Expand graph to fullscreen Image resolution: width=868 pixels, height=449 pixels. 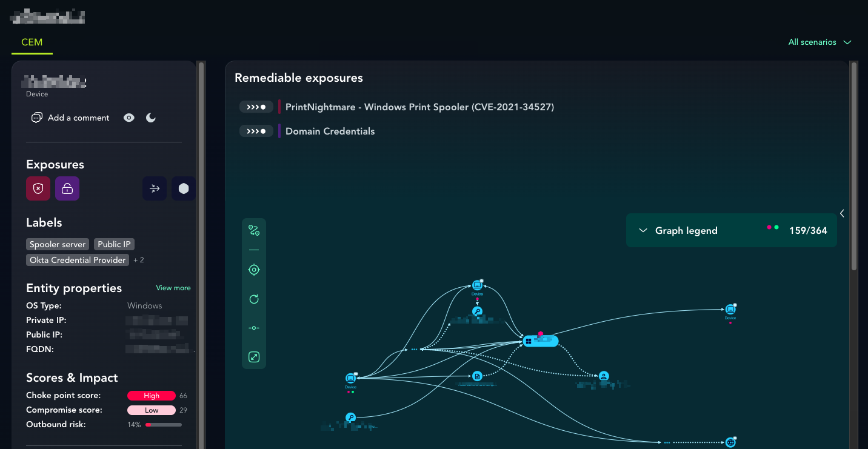click(254, 357)
